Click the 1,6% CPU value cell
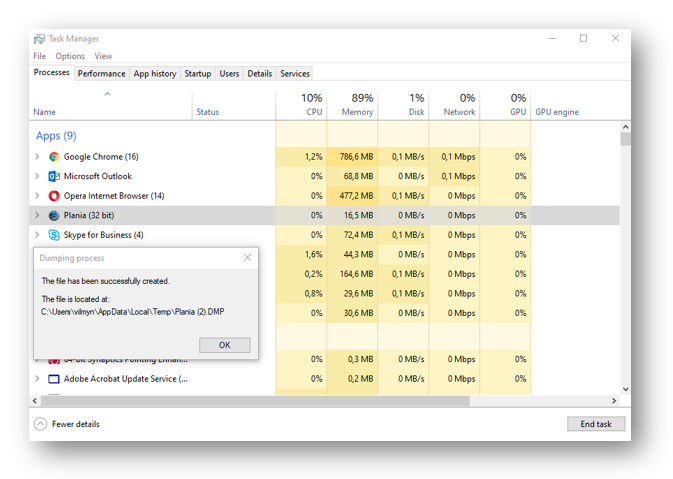Image resolution: width=673 pixels, height=479 pixels. (301, 255)
